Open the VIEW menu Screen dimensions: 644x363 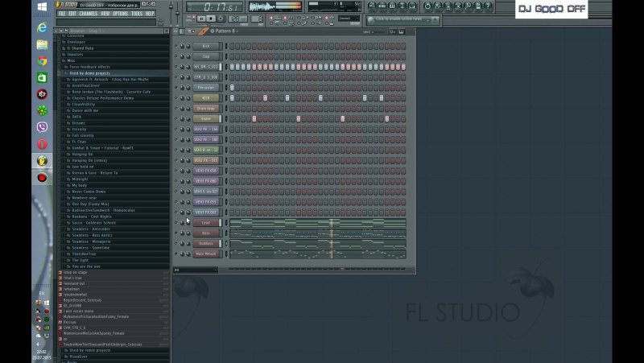[105, 14]
